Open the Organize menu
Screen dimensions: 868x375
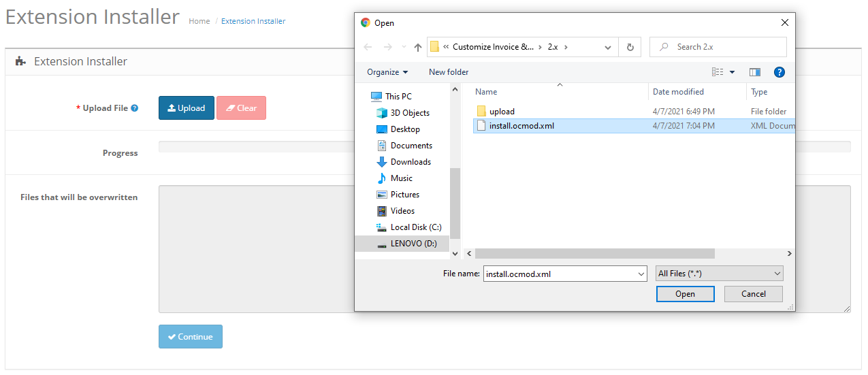coord(387,72)
